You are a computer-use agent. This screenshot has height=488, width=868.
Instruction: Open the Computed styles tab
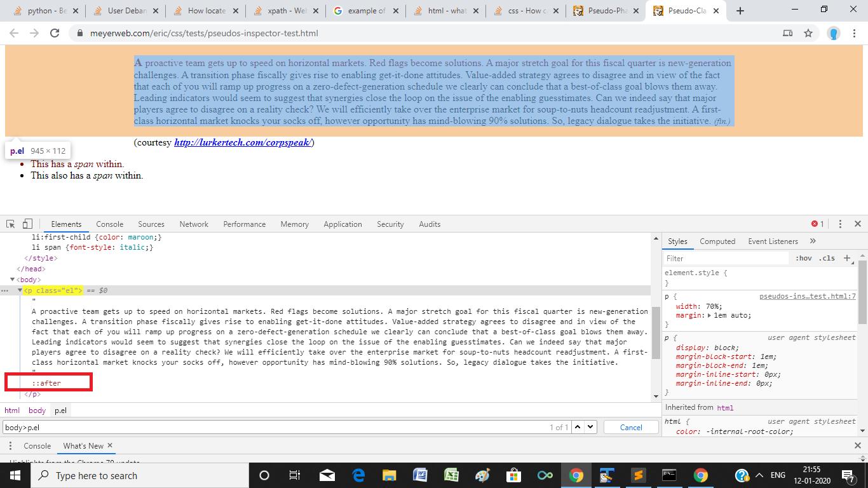717,241
